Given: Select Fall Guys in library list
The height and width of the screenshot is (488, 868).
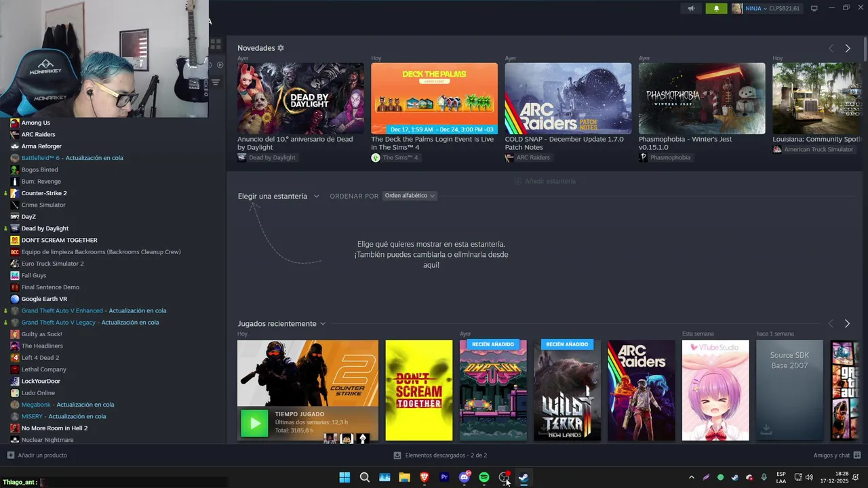Looking at the screenshot, I should click(x=34, y=275).
